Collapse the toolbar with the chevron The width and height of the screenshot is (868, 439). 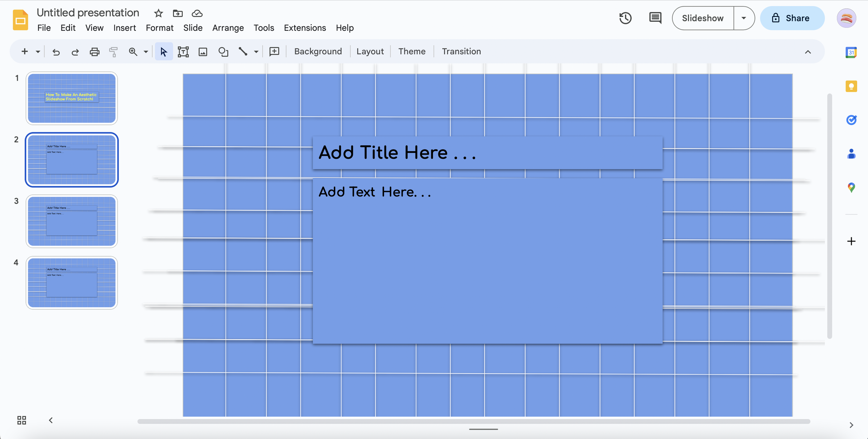(x=808, y=51)
